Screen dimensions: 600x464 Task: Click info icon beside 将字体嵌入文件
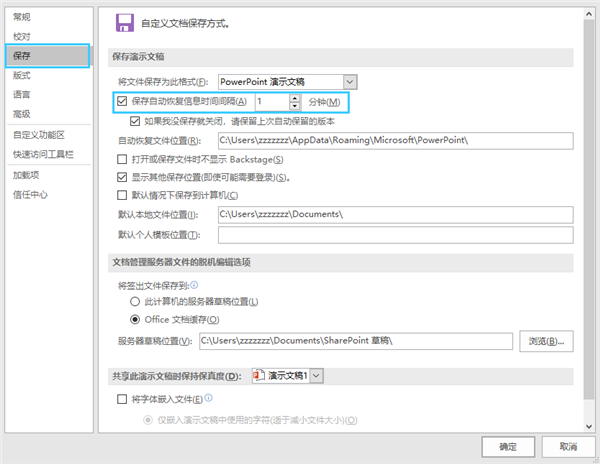coord(209,398)
